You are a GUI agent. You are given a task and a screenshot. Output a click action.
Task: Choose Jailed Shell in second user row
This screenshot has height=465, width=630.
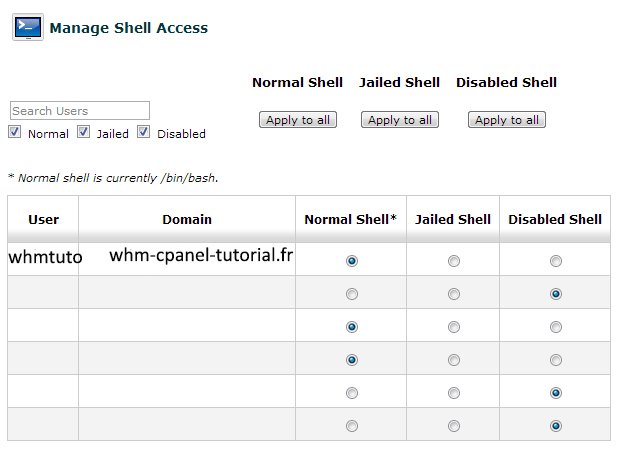pyautogui.click(x=454, y=294)
